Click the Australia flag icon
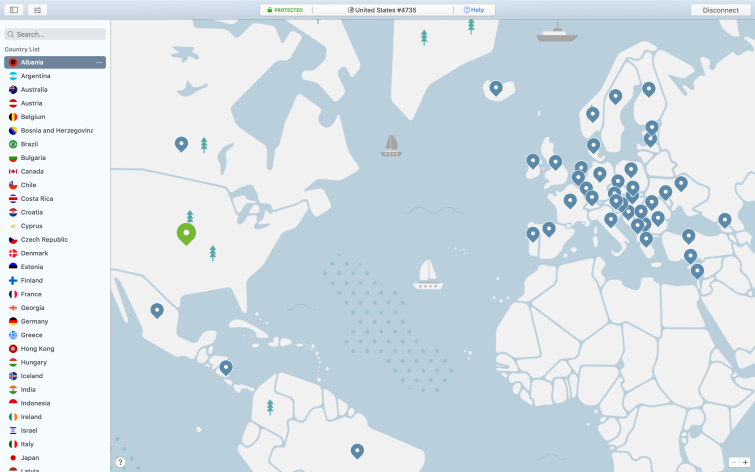The height and width of the screenshot is (472, 755). 13,90
